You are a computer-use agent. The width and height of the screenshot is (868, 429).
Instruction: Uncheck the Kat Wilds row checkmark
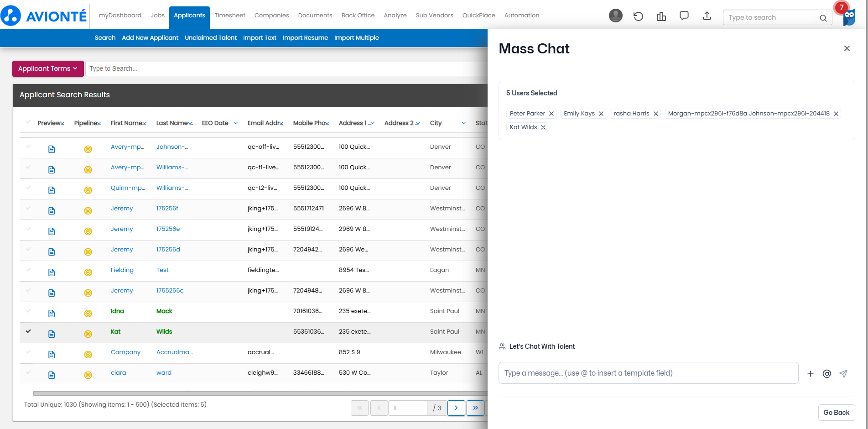click(28, 331)
